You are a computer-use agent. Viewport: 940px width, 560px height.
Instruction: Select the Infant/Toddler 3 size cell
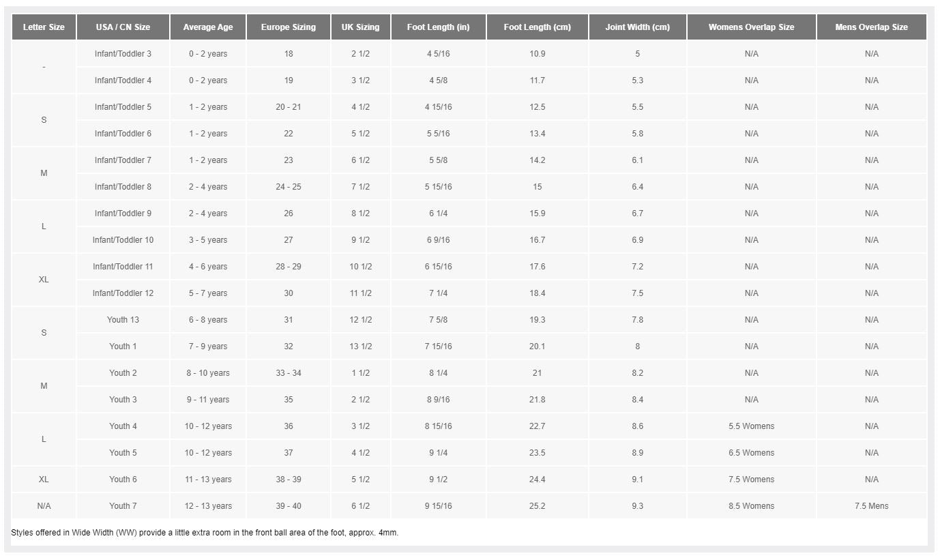(x=123, y=54)
